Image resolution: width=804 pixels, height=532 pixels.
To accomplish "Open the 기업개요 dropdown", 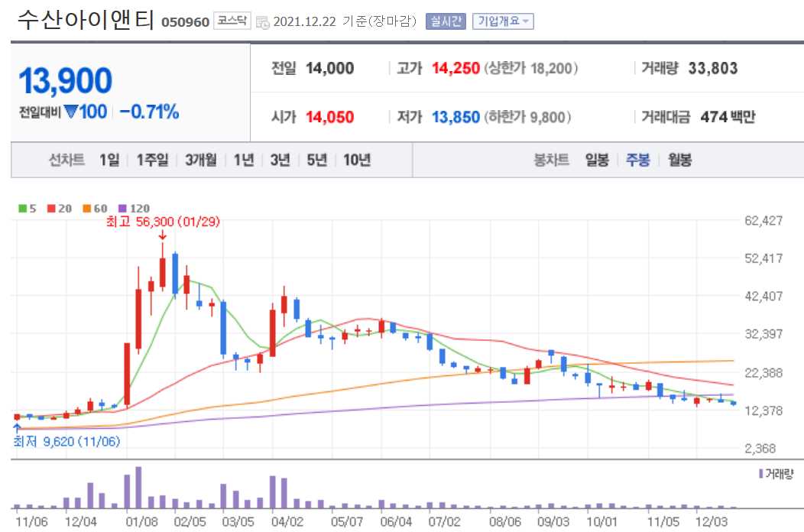I will [x=503, y=21].
